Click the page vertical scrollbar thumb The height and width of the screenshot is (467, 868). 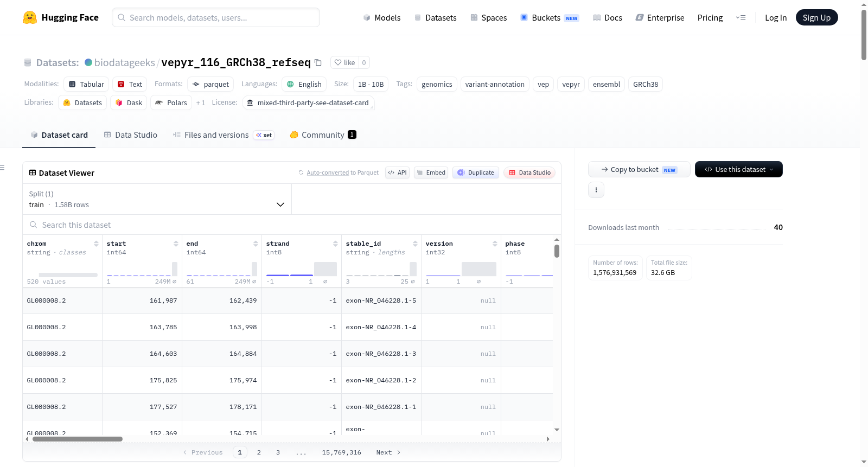tap(864, 35)
